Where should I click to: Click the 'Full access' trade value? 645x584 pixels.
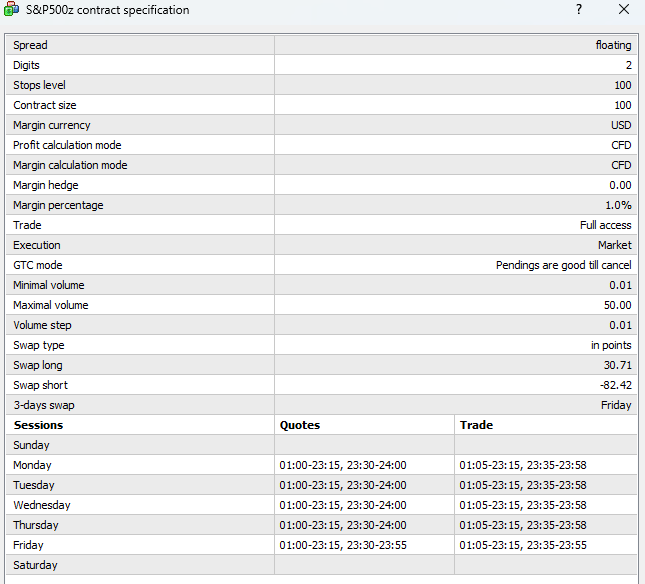pyautogui.click(x=606, y=225)
